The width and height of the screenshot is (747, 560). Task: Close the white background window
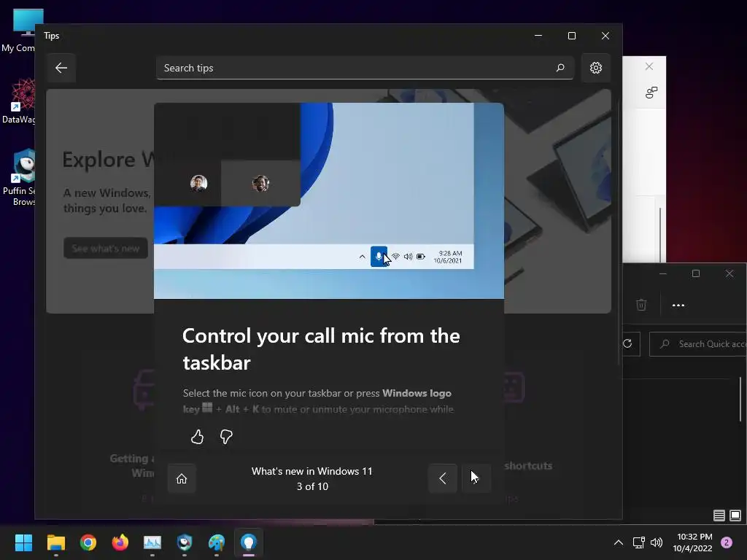coord(649,66)
